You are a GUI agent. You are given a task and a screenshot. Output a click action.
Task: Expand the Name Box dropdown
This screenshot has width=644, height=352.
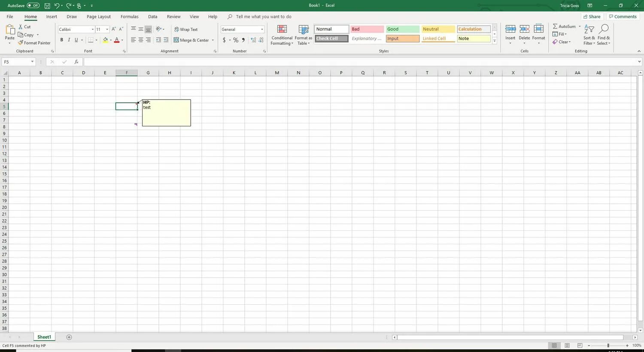32,61
